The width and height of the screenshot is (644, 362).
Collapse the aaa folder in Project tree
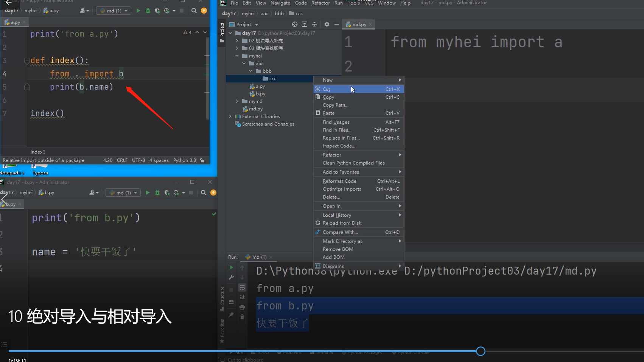click(244, 64)
